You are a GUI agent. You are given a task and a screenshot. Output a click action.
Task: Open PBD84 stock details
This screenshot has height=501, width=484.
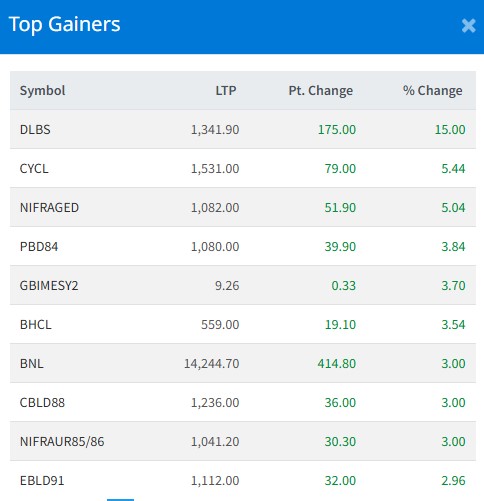pyautogui.click(x=39, y=247)
